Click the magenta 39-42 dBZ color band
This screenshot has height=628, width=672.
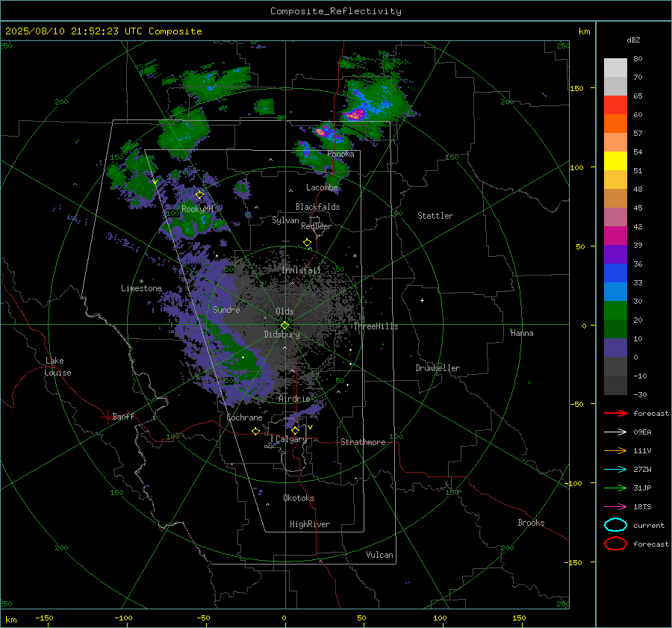(x=615, y=236)
